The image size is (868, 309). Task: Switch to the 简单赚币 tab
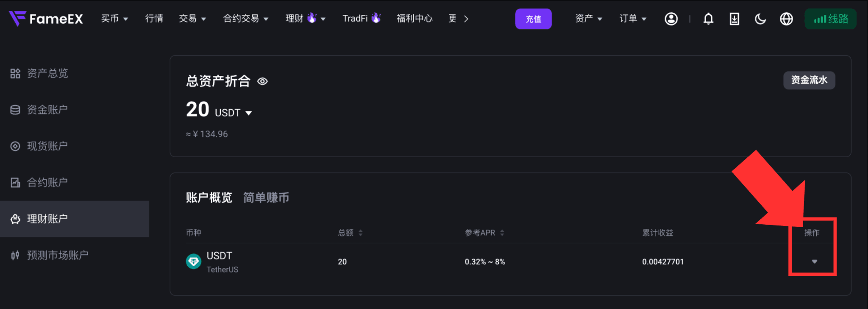[x=266, y=198]
